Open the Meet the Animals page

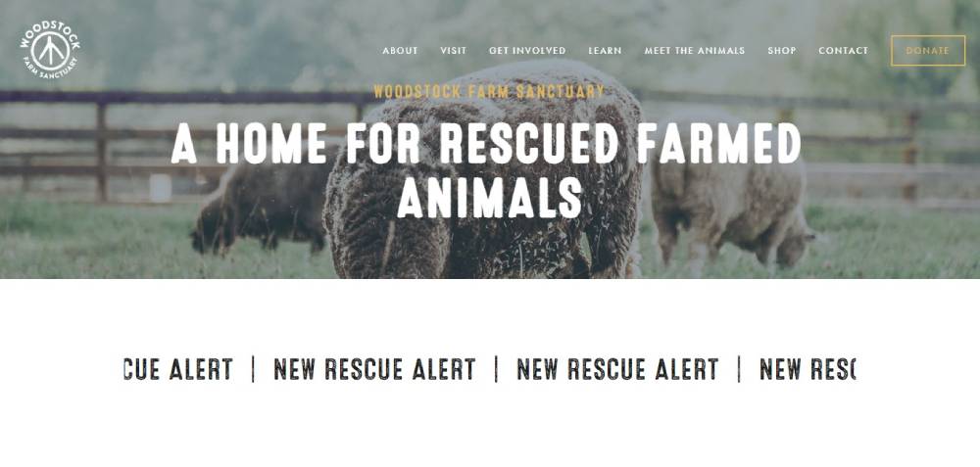[x=695, y=51]
